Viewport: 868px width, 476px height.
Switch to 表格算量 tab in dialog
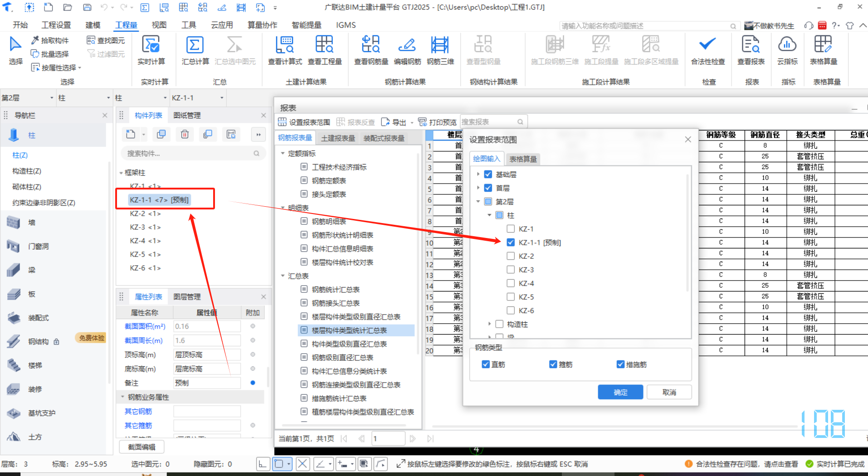pos(523,159)
